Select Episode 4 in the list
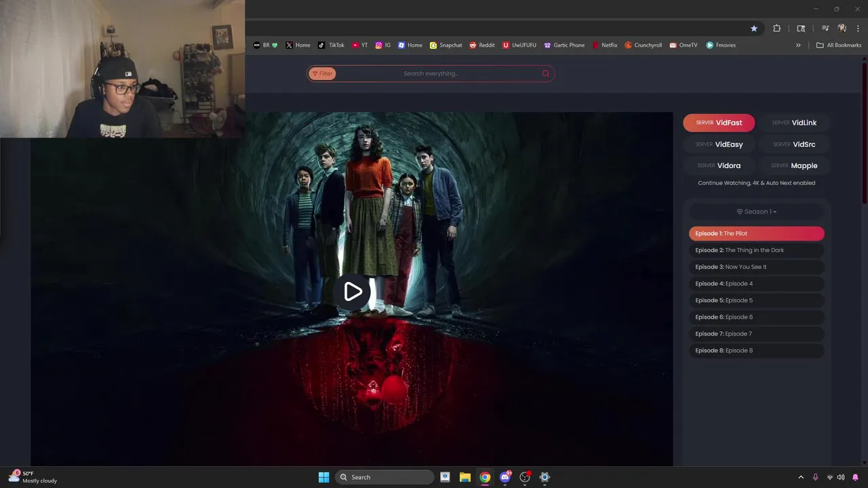Viewport: 868px width, 488px height. tap(757, 283)
